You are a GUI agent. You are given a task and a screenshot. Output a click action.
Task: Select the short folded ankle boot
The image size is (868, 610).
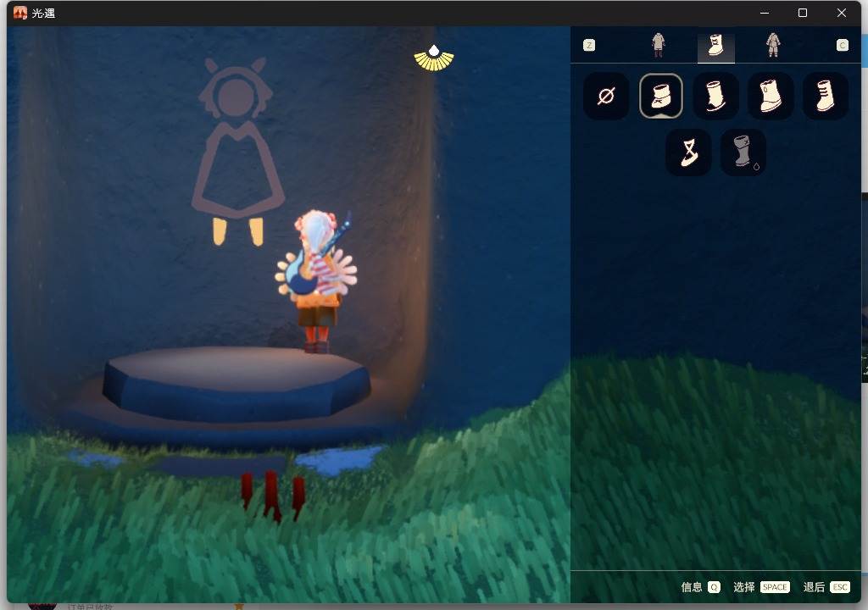(x=661, y=96)
